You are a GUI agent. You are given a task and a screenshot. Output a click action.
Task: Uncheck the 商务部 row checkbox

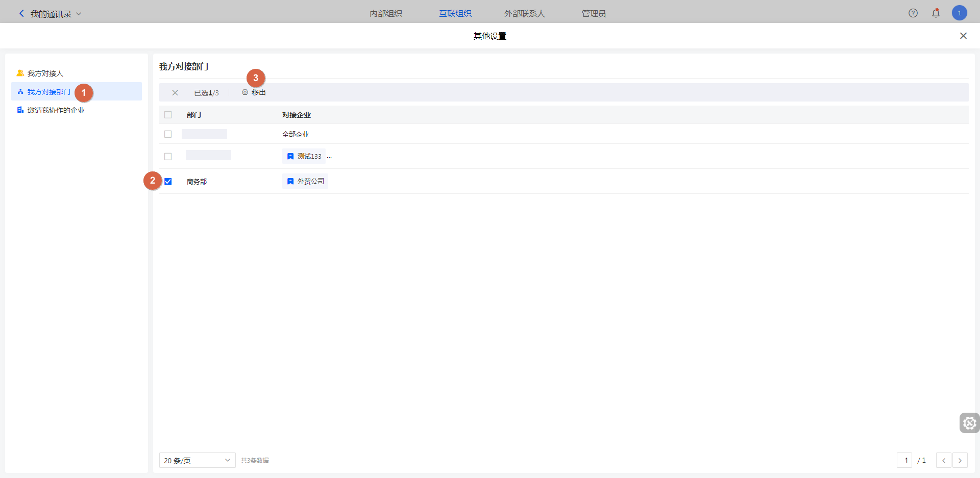click(168, 182)
